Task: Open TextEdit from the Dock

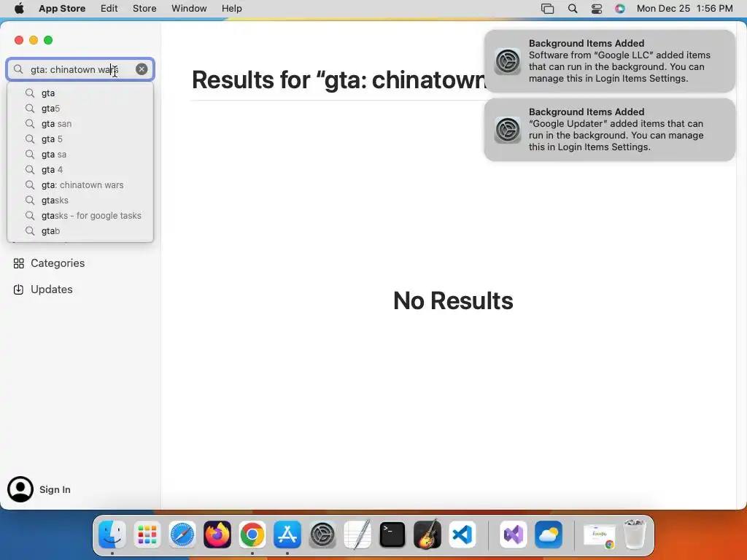Action: coord(357,534)
